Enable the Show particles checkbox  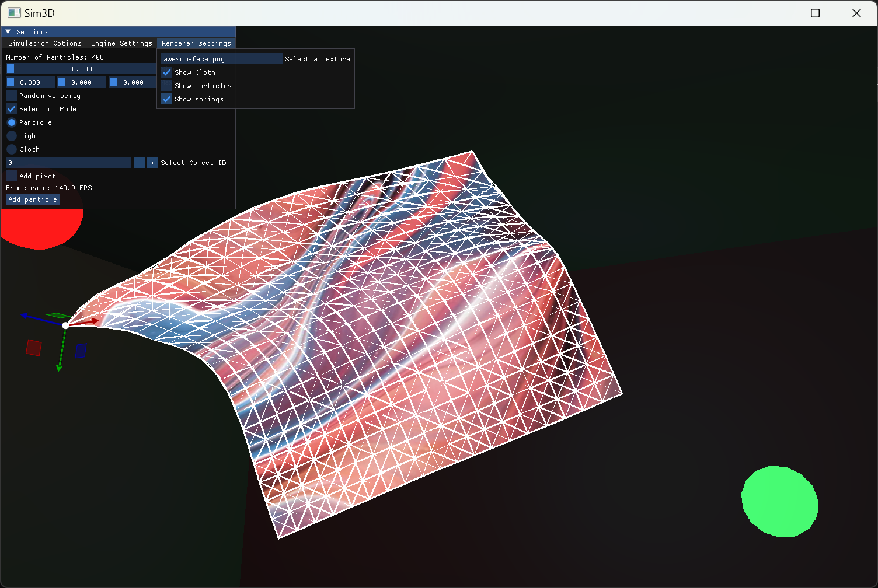(x=167, y=86)
